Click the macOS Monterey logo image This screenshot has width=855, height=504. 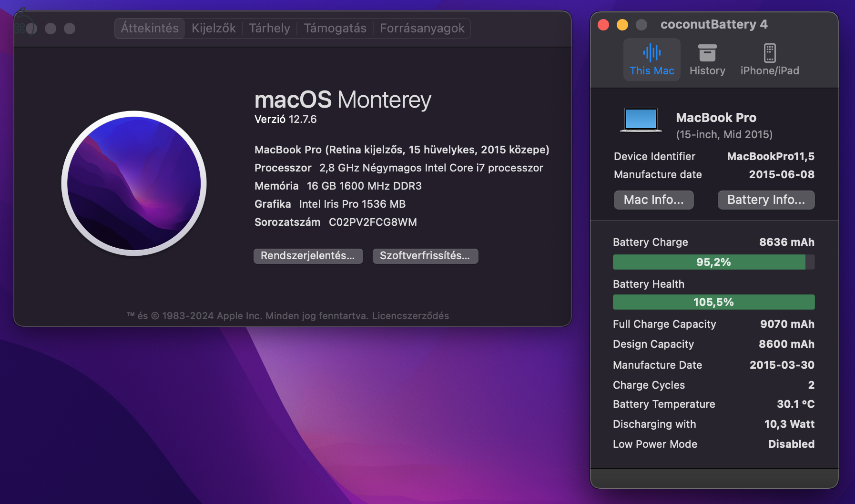click(134, 183)
